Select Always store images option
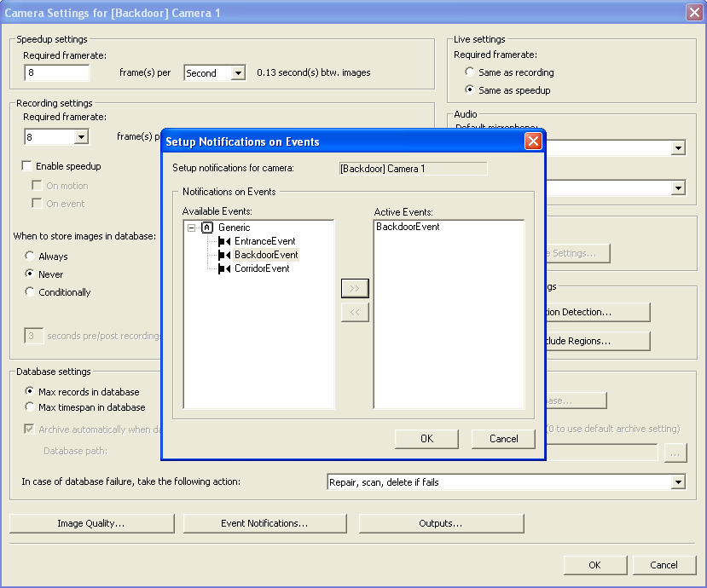Image resolution: width=707 pixels, height=588 pixels. coord(31,257)
